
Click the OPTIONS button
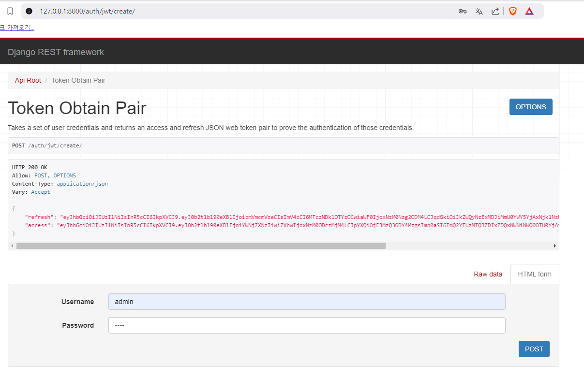tap(531, 107)
